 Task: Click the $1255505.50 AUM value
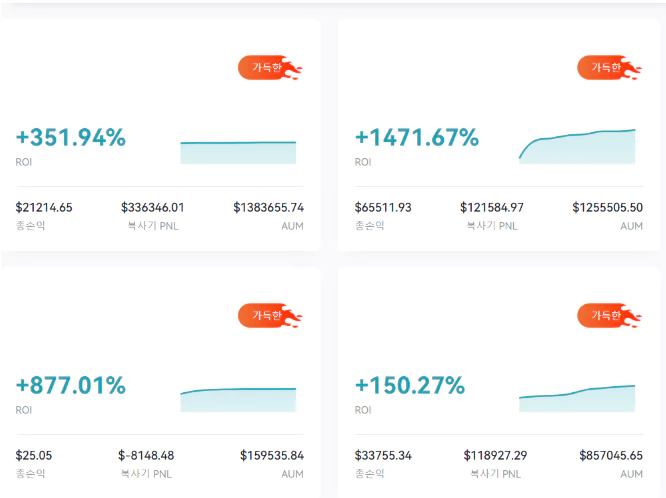click(607, 208)
